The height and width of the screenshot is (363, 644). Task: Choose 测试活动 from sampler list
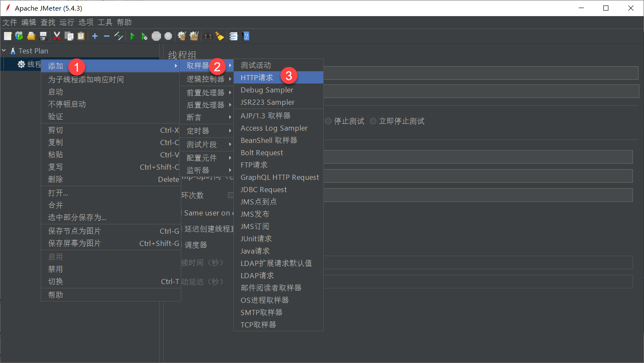pos(278,65)
